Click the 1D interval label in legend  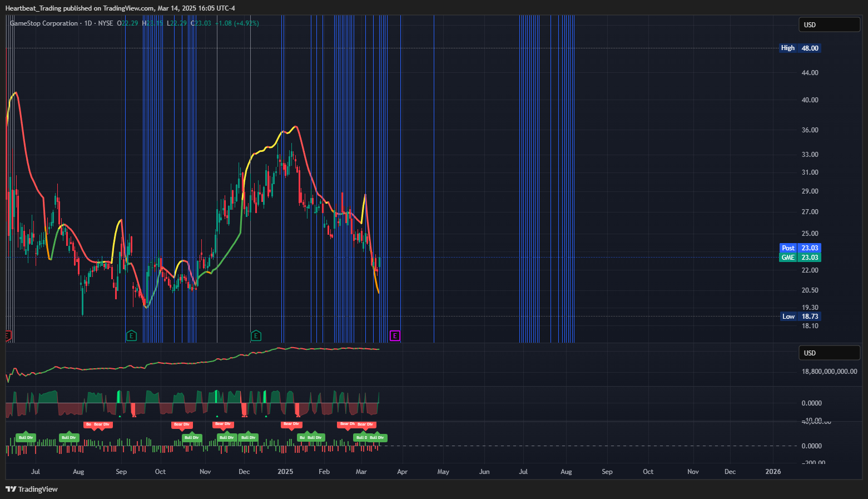88,23
